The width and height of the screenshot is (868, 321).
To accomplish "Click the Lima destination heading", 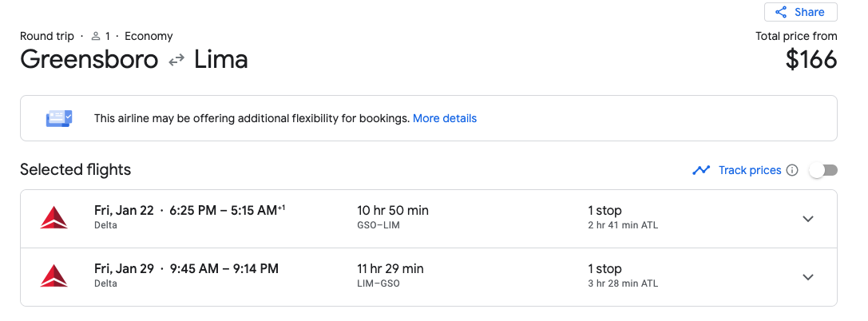I will click(221, 60).
